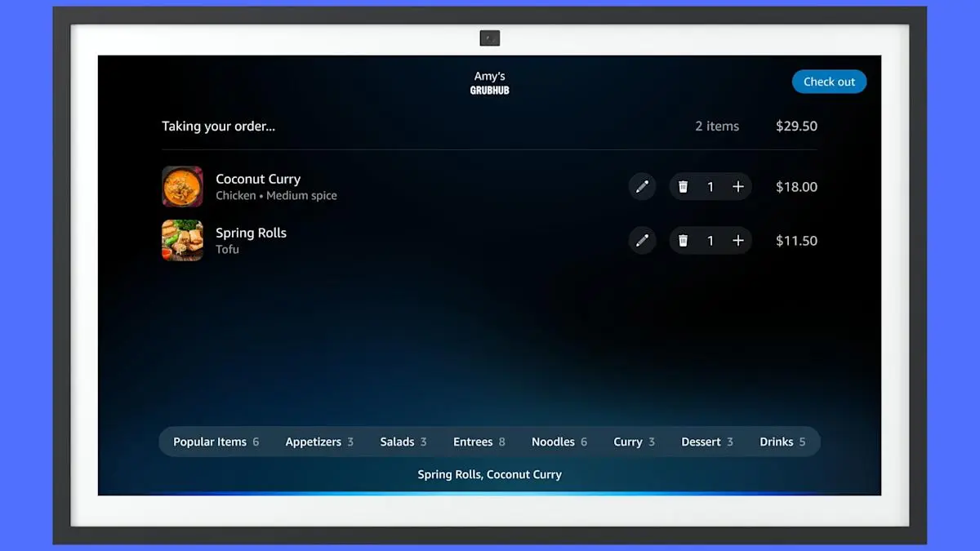
Task: Tap the Spring Rolls food thumbnail
Action: (182, 241)
